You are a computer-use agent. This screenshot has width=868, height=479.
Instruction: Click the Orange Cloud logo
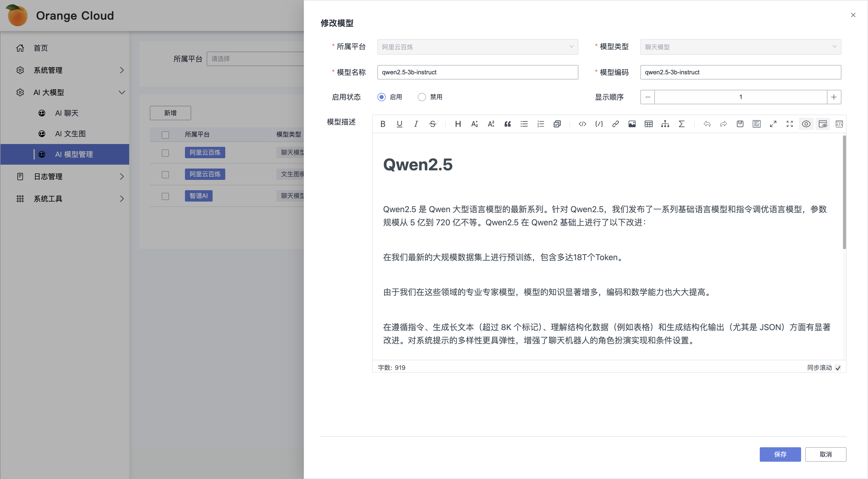17,15
